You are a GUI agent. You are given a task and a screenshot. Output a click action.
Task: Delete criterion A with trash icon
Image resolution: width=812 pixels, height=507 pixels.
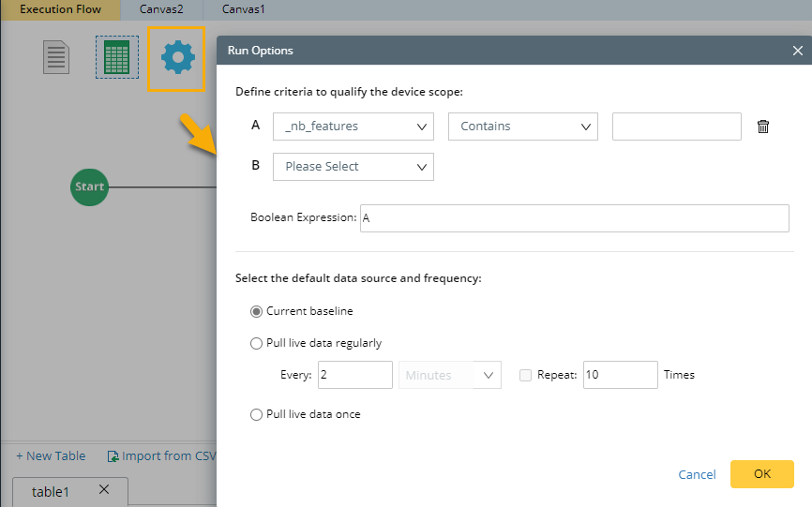(x=763, y=127)
